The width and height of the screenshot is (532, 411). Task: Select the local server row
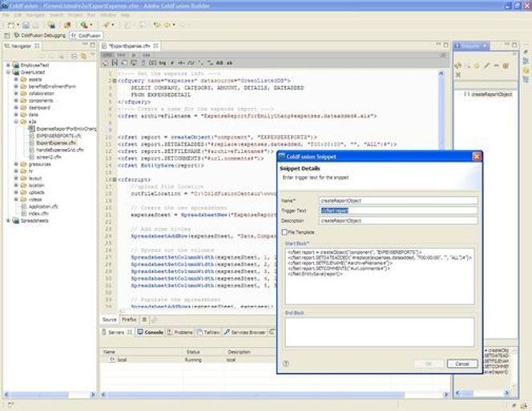pos(190,360)
